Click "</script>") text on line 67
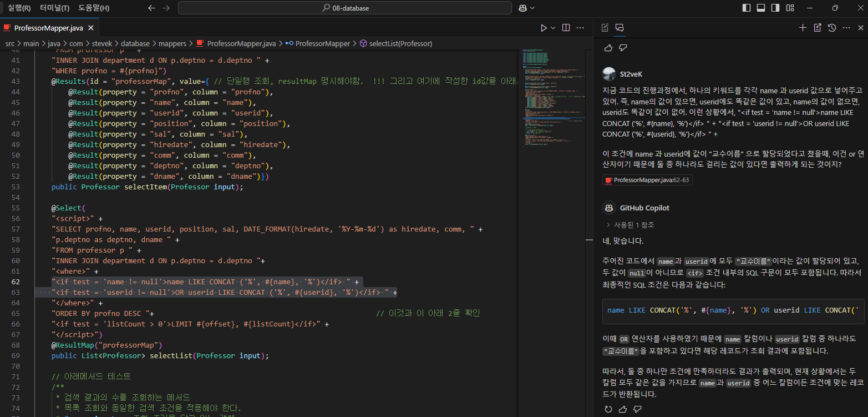868x417 pixels. tap(77, 334)
